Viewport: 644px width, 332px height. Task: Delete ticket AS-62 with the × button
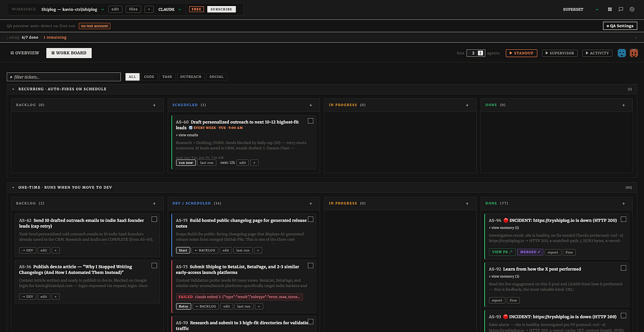tap(56, 250)
